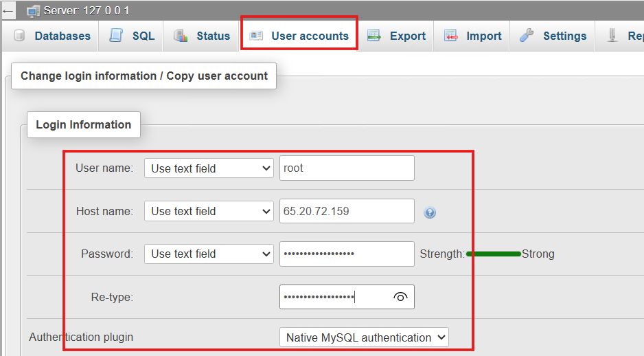Click the Databases tab cylinder icon
This screenshot has height=356, width=644.
pyautogui.click(x=19, y=36)
